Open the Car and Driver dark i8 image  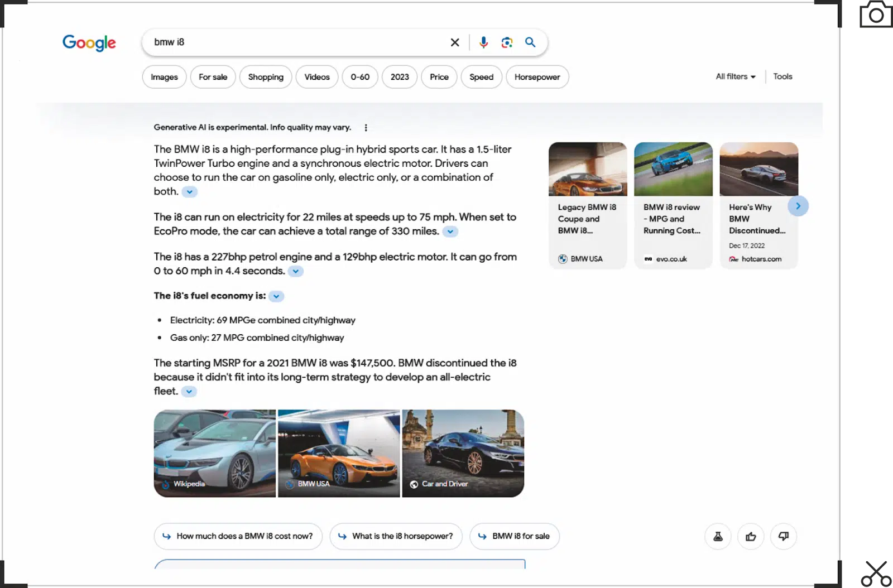tap(463, 454)
